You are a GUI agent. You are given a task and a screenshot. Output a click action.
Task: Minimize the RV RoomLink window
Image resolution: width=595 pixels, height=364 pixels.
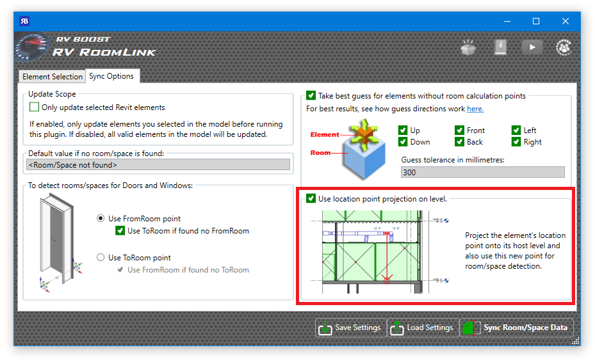coord(507,21)
